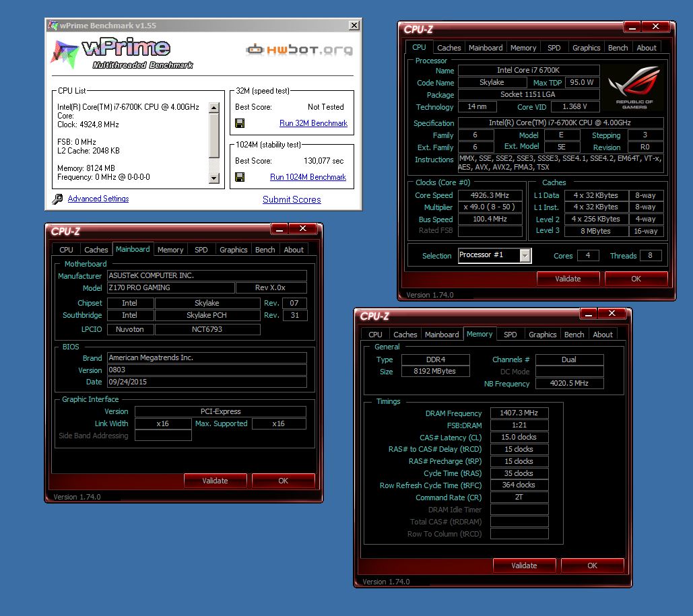
Task: Click the Model field Z170 PRO GAMING
Action: point(170,287)
